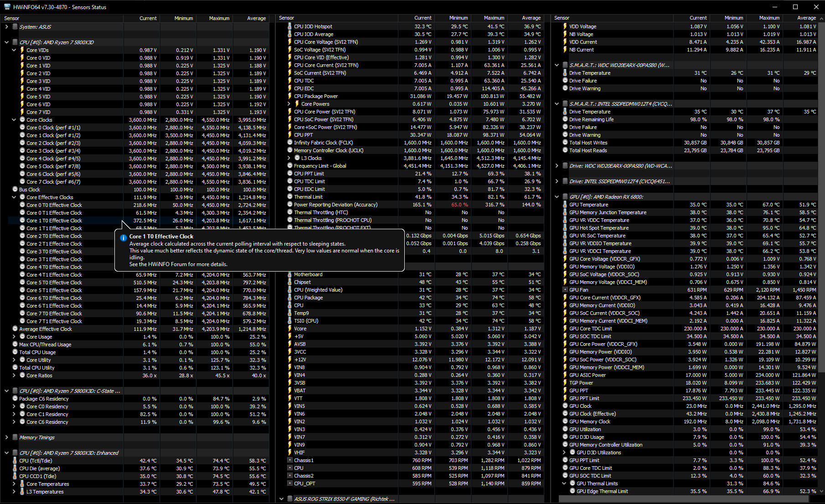This screenshot has width=825, height=504.
Task: Collapse the ASUS ROG STRIX B550-F GAMING group
Action: pyautogui.click(x=281, y=499)
